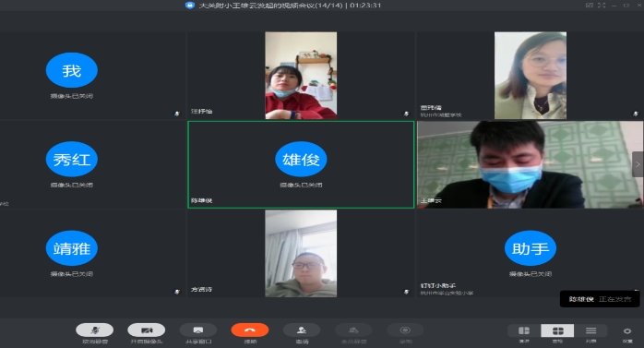Hang up the call with the red button
This screenshot has width=644, height=348.
click(250, 330)
